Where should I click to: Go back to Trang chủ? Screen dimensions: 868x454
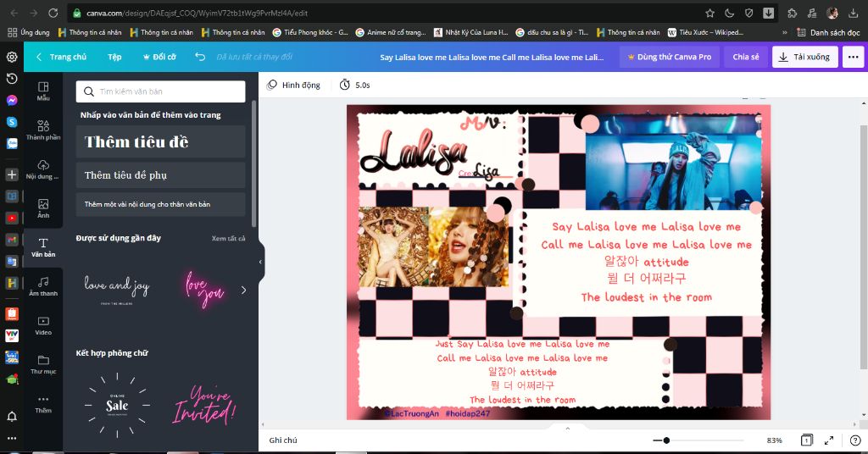tap(61, 57)
